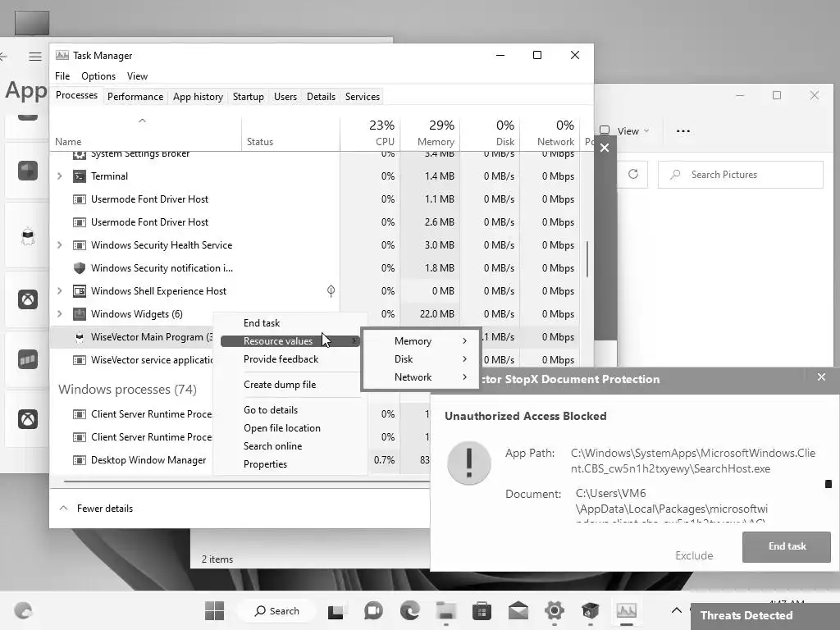Open the Chat app in taskbar
The height and width of the screenshot is (630, 840).
(x=373, y=610)
